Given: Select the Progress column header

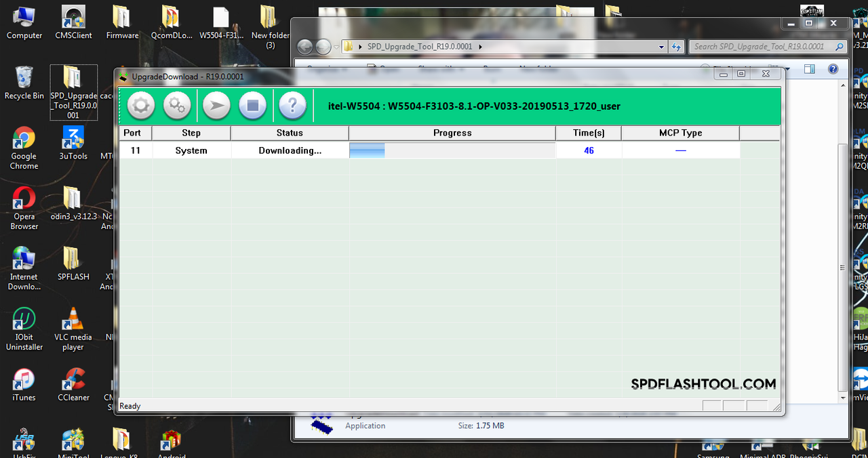Looking at the screenshot, I should 452,133.
